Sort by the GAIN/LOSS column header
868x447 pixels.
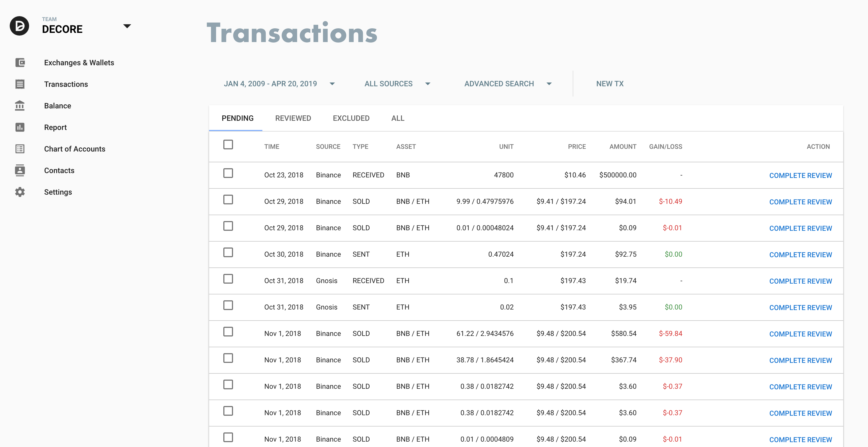point(665,147)
